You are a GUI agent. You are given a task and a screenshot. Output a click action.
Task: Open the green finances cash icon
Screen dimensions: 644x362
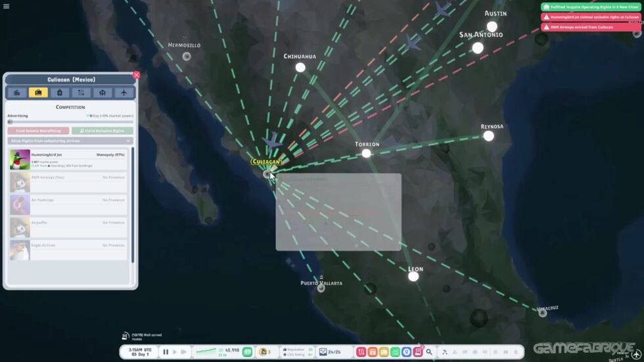pyautogui.click(x=247, y=351)
